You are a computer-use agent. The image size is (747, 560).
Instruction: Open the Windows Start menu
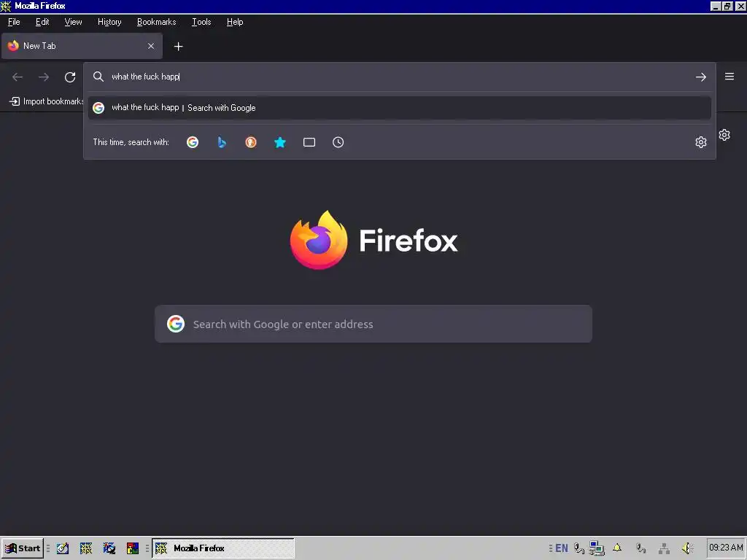23,548
